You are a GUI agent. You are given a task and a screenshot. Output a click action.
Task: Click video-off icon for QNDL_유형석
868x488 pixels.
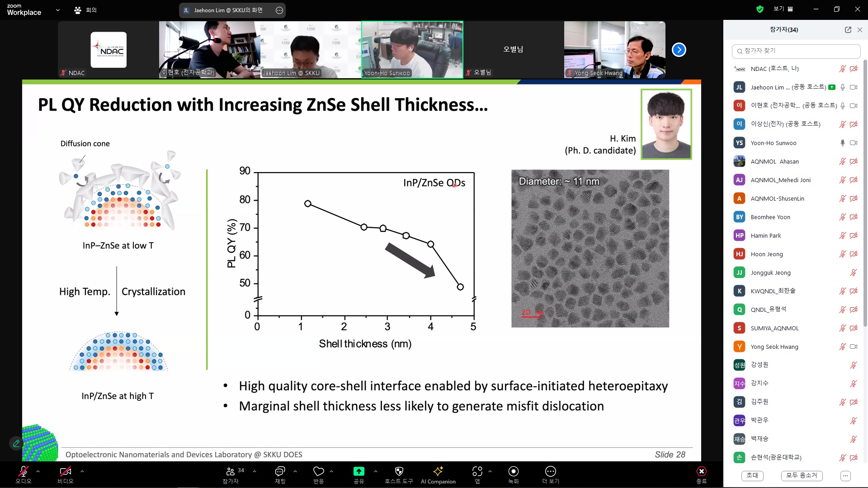click(x=854, y=310)
